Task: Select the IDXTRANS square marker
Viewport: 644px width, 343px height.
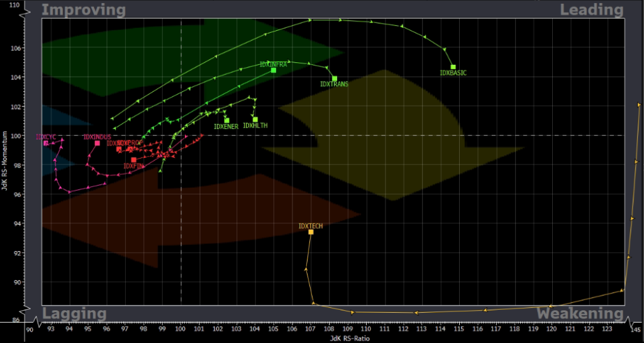Action: pyautogui.click(x=335, y=79)
